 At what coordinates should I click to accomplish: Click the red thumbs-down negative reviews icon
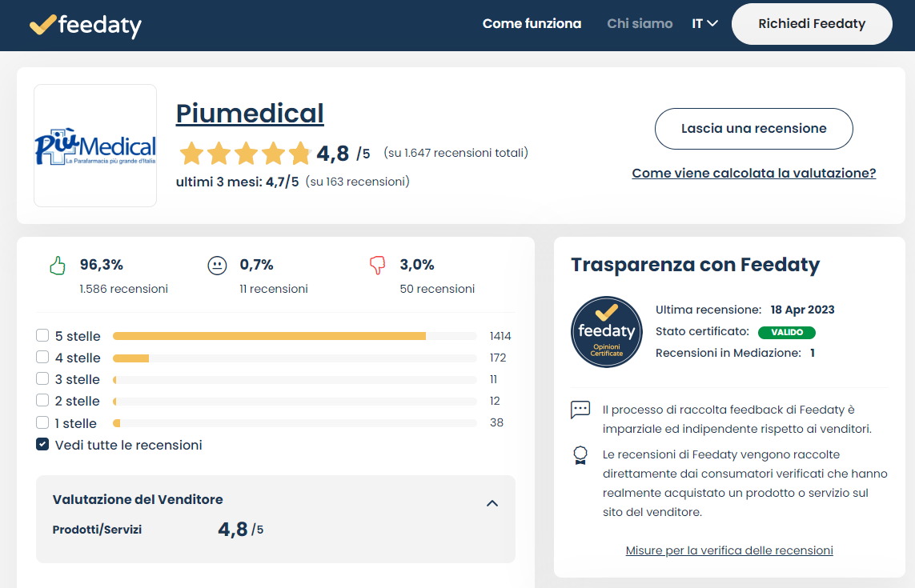click(378, 266)
